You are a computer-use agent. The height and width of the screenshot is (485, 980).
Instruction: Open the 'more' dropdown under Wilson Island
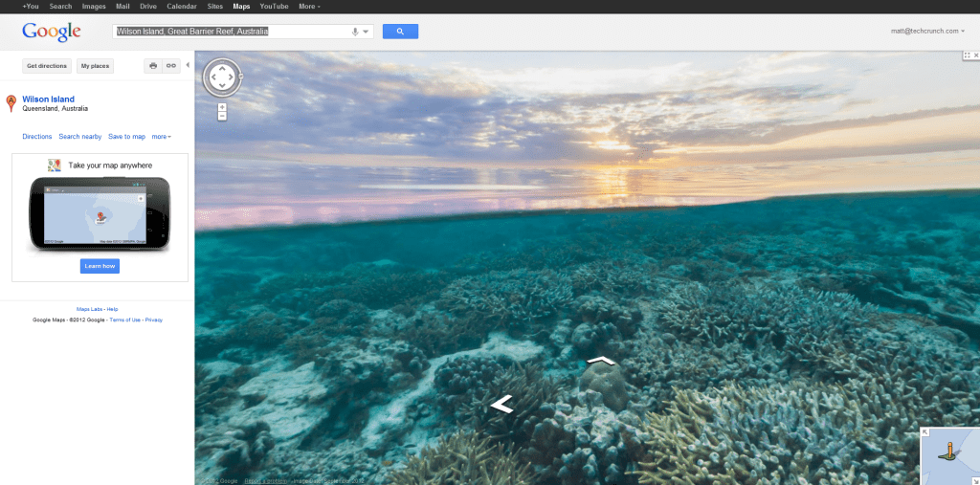pyautogui.click(x=161, y=136)
